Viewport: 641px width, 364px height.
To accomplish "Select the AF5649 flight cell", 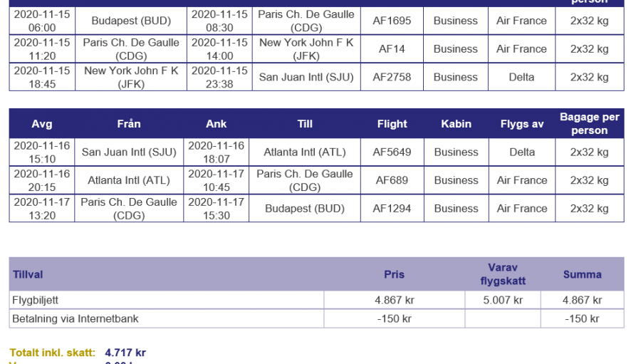I will 392,152.
